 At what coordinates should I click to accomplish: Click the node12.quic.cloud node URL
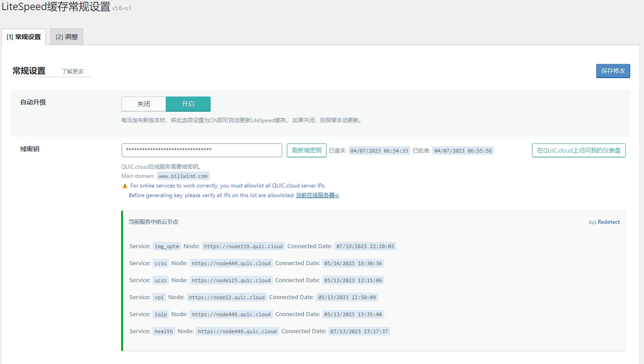click(227, 297)
